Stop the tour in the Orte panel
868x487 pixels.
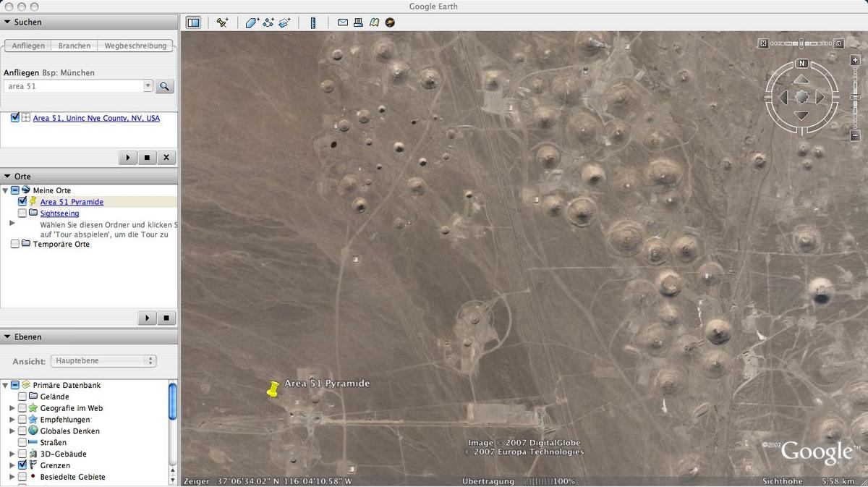pos(166,318)
